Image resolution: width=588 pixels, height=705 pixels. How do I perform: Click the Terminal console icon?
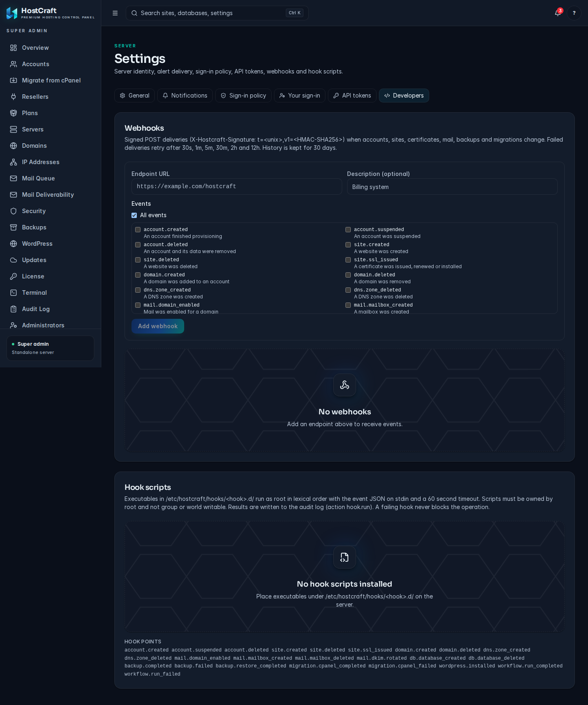[x=13, y=293]
